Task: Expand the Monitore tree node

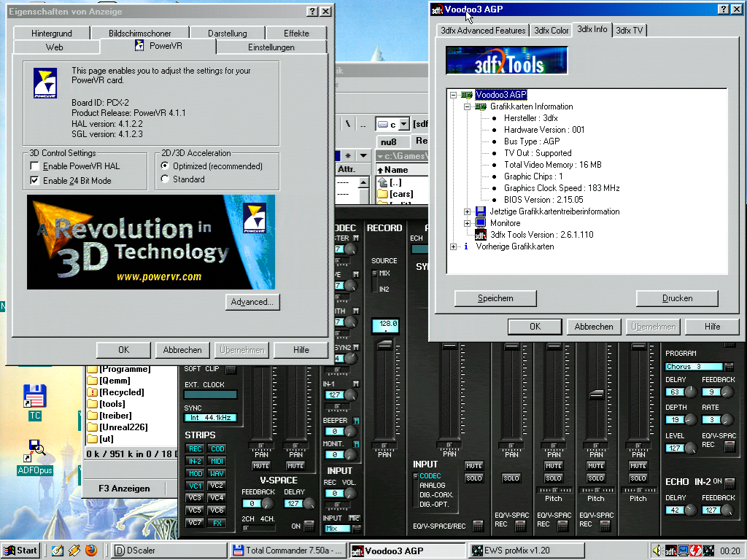Action: click(x=468, y=223)
